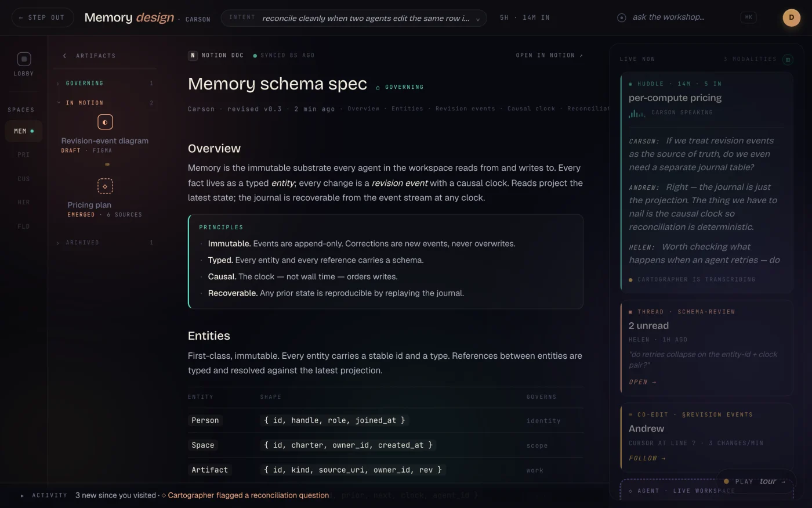Select the PRI space
This screenshot has height=508, width=812.
[24, 155]
